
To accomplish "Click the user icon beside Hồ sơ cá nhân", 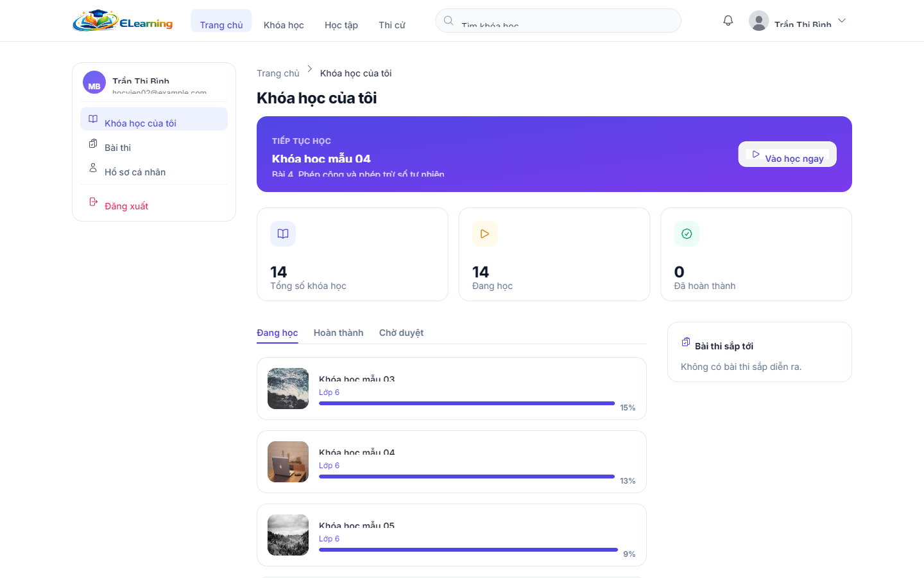I will 93,168.
